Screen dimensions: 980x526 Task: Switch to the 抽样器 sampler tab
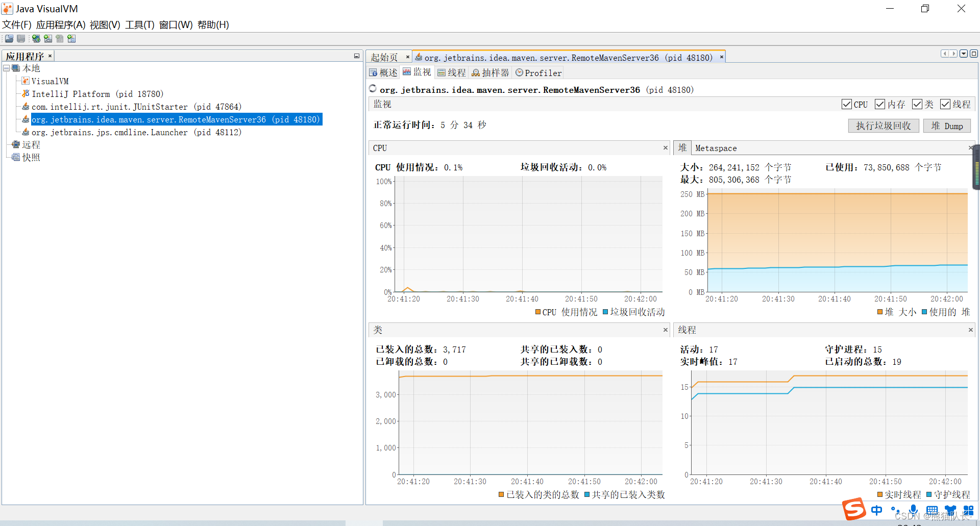point(490,73)
